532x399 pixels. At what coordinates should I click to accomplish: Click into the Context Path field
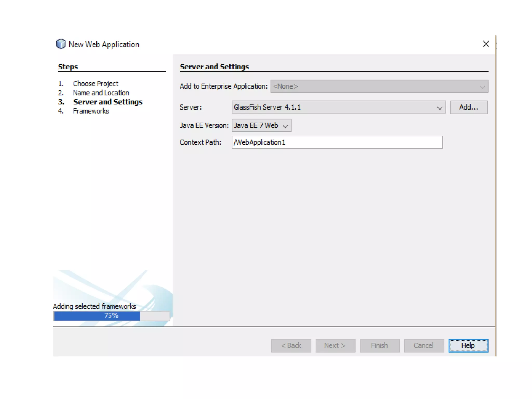pos(337,142)
